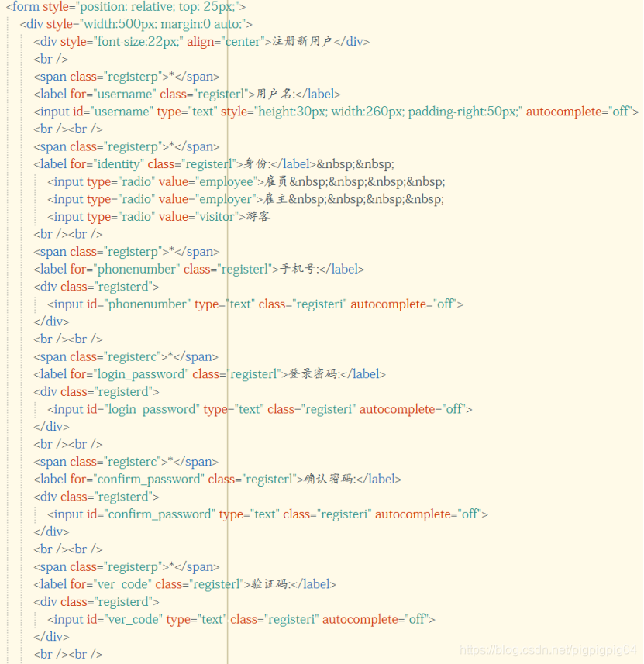Click the label line for "identity"
Screen dimensions: 644x664
point(215,164)
